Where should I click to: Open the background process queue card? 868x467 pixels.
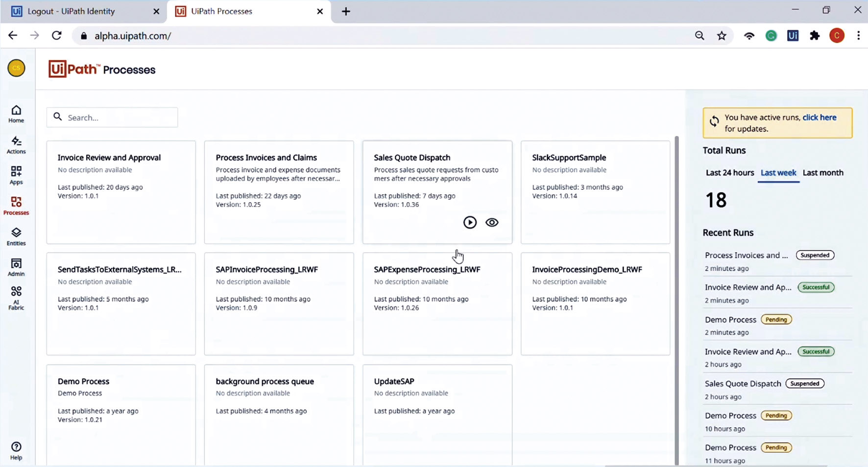tap(279, 415)
